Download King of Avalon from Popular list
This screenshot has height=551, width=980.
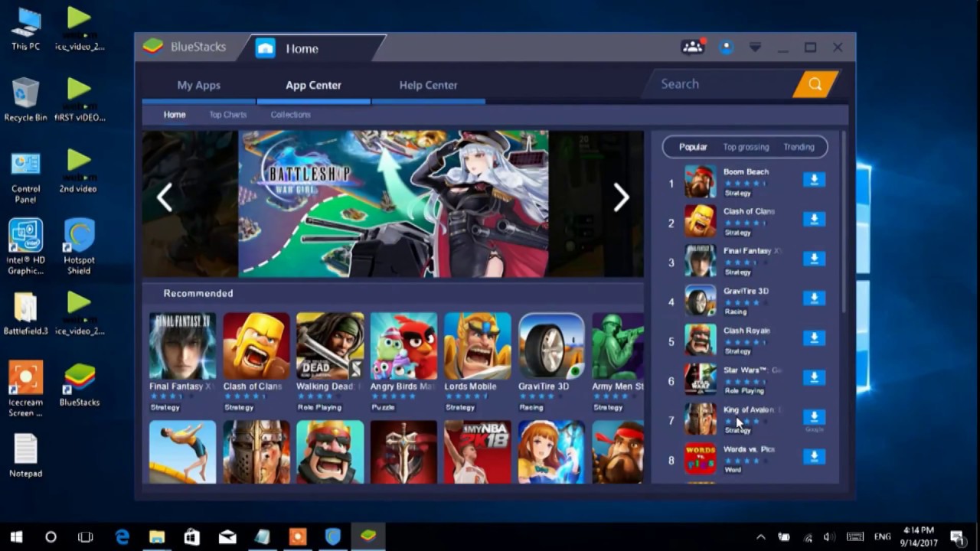coord(814,417)
